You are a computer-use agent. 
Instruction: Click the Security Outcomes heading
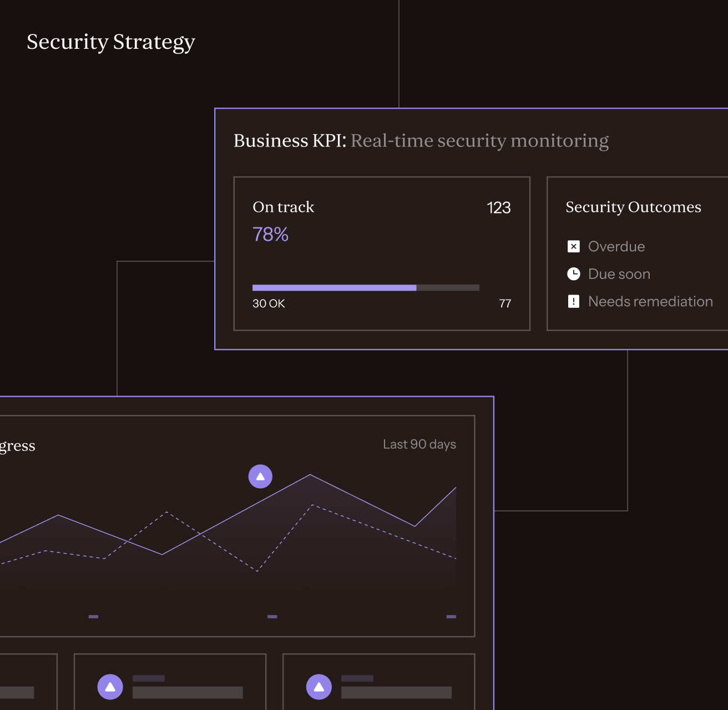(633, 207)
